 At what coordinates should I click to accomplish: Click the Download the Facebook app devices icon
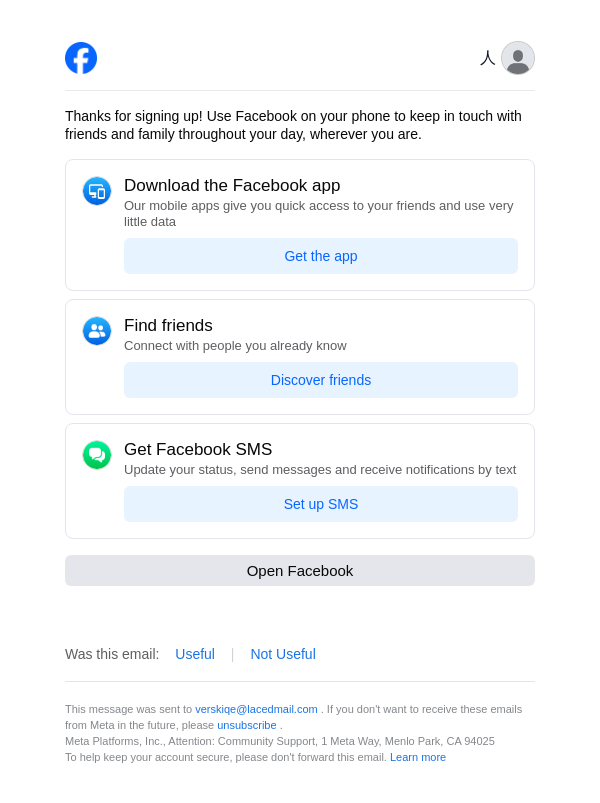pos(97,191)
